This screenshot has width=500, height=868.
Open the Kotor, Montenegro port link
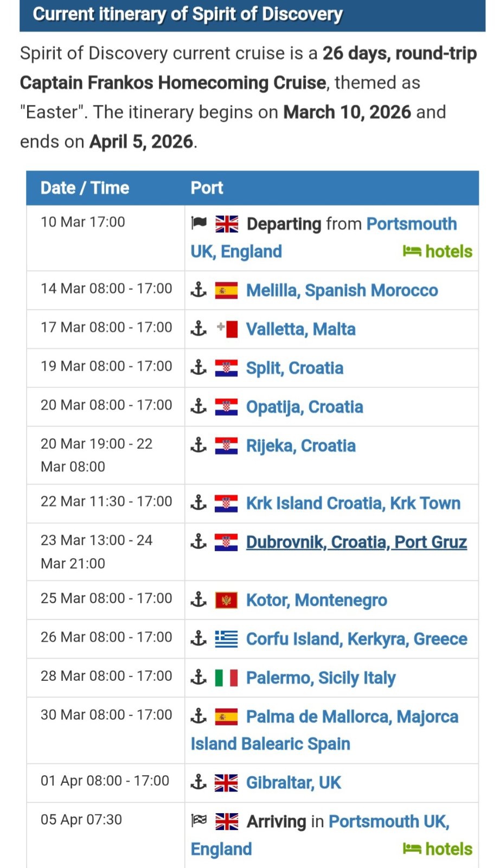[316, 601]
